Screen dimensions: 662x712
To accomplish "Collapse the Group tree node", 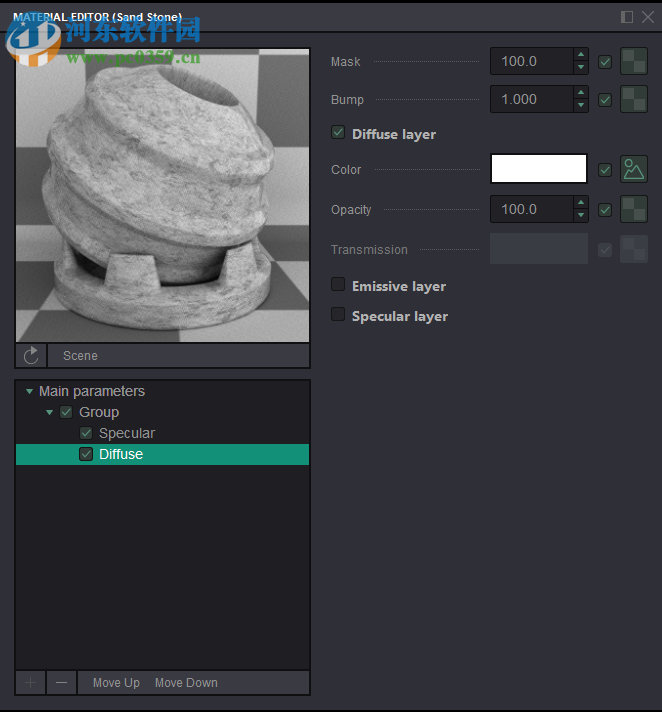I will tap(49, 412).
